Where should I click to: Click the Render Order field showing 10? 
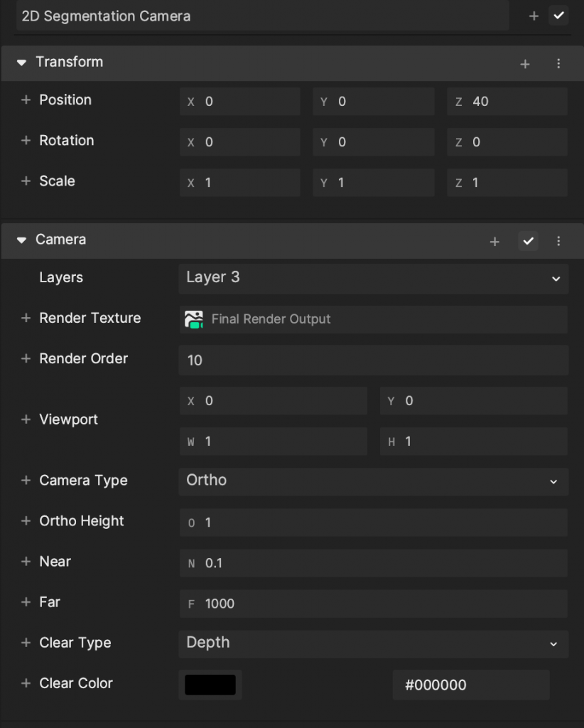click(x=374, y=360)
